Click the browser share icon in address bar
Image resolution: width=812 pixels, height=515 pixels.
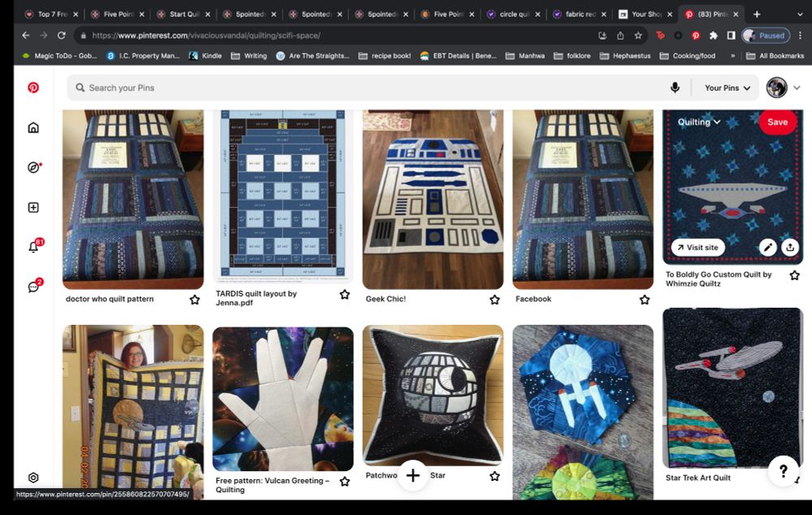pyautogui.click(x=620, y=35)
